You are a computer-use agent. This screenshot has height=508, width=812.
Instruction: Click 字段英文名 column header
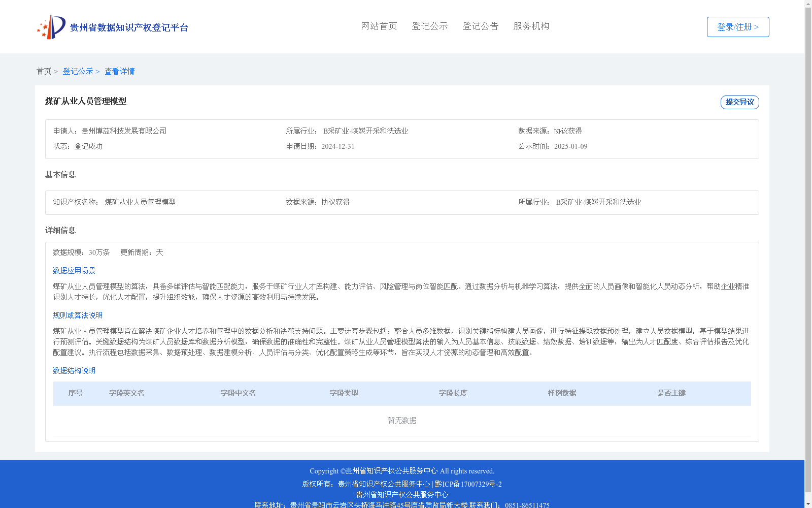(x=127, y=393)
